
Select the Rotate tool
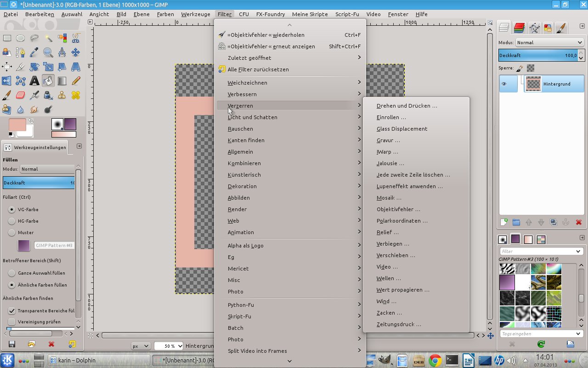point(34,67)
